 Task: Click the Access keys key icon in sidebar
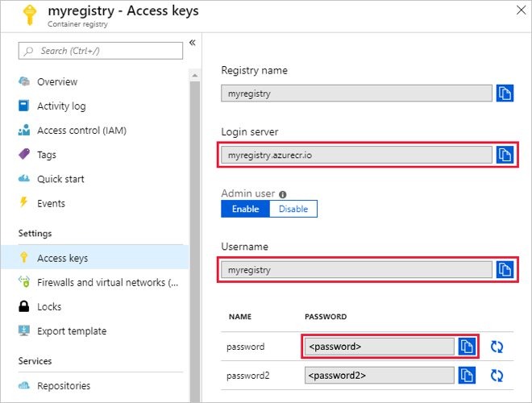pyautogui.click(x=23, y=257)
